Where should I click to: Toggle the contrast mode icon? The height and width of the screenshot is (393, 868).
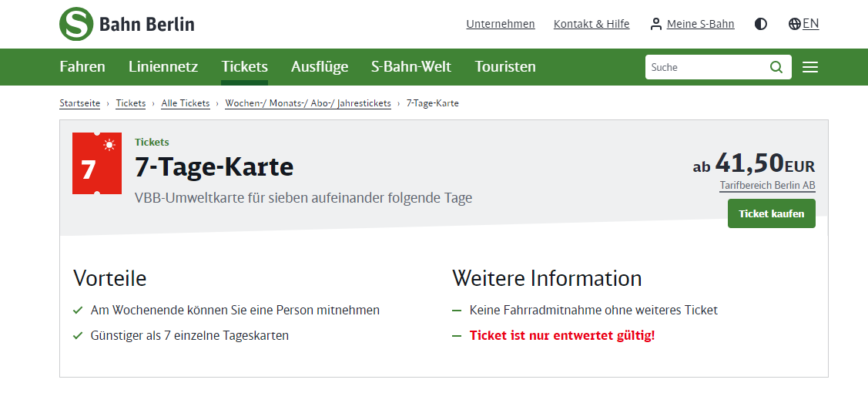point(761,24)
